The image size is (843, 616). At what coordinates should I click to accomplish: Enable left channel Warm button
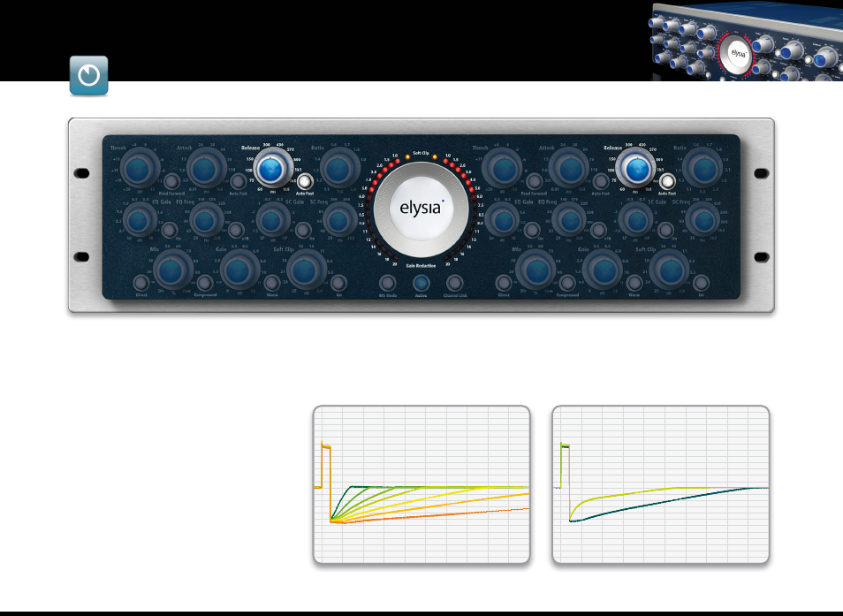tap(271, 283)
